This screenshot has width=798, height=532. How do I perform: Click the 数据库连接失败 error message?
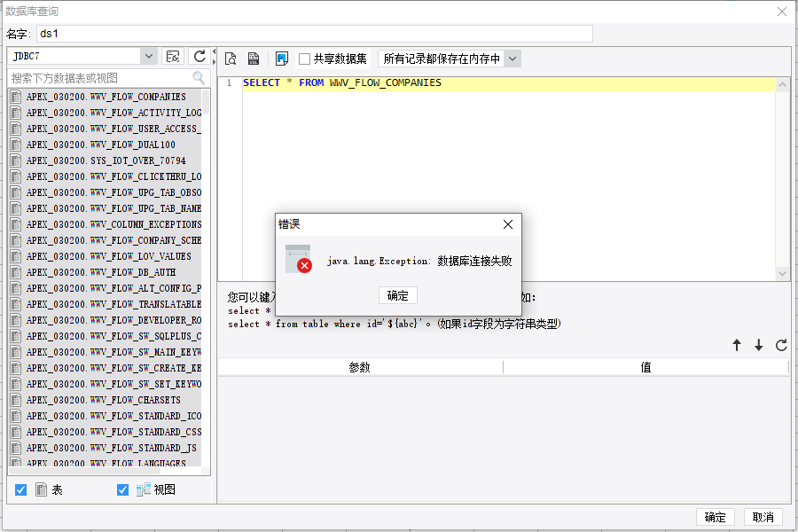(474, 262)
